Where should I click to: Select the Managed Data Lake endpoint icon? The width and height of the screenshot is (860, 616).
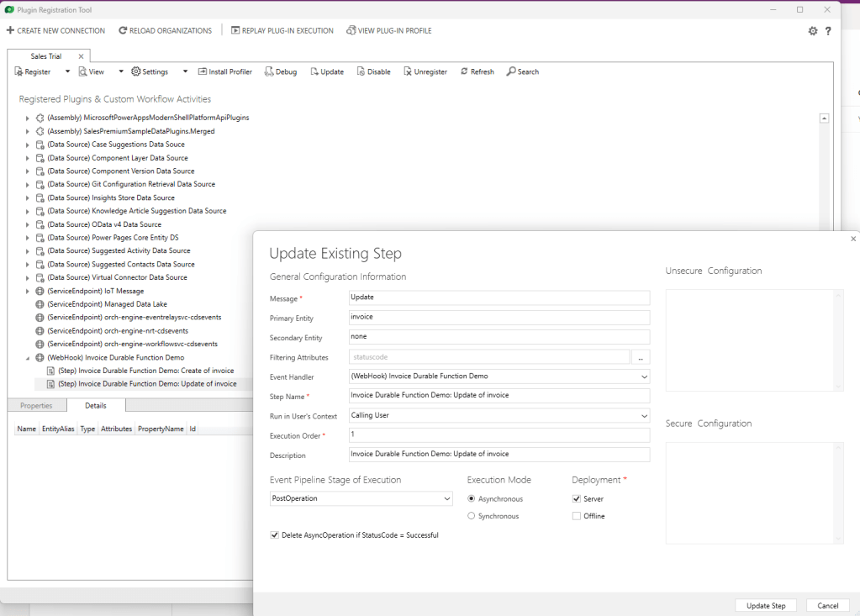40,304
